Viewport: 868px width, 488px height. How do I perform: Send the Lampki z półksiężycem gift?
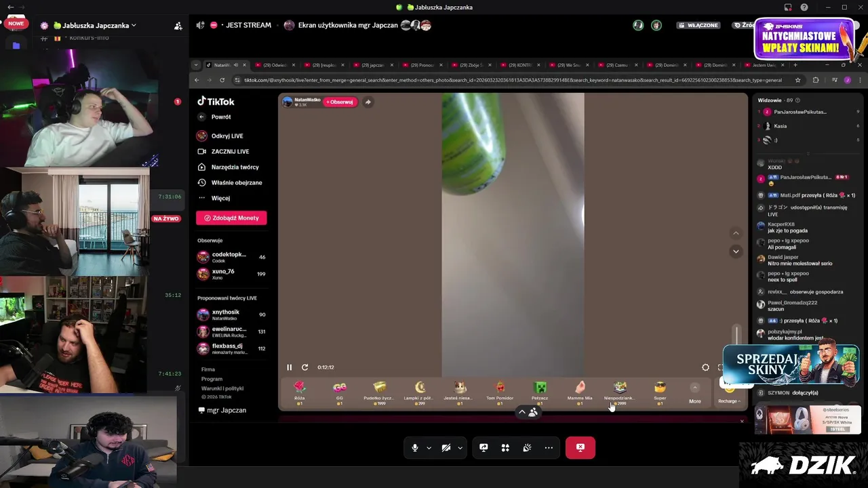(420, 393)
